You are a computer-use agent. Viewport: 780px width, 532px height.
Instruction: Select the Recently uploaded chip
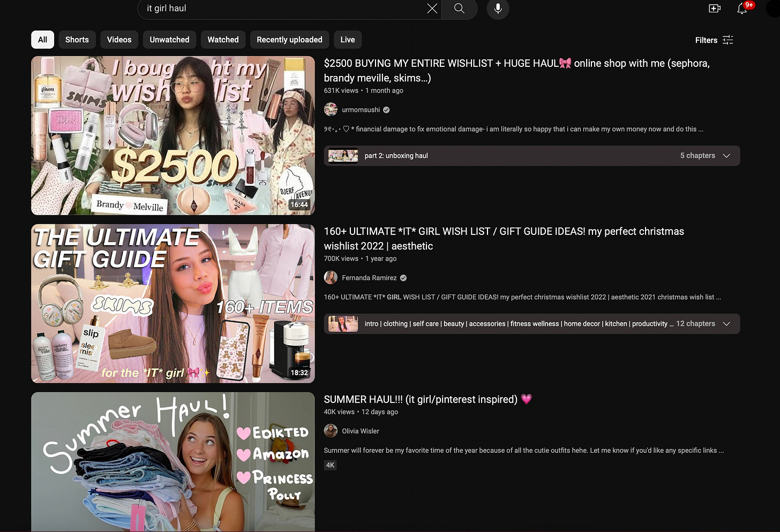pos(289,40)
